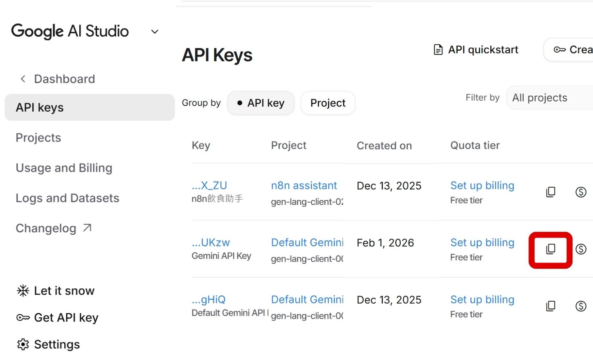Group keys by Project
The image size is (593, 364).
click(328, 103)
